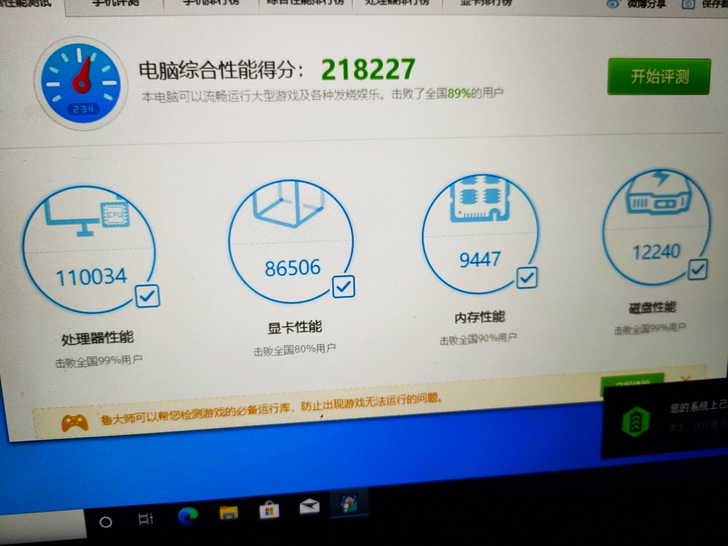Viewport: 728px width, 546px height.
Task: Click the overall score 218227
Action: (368, 70)
